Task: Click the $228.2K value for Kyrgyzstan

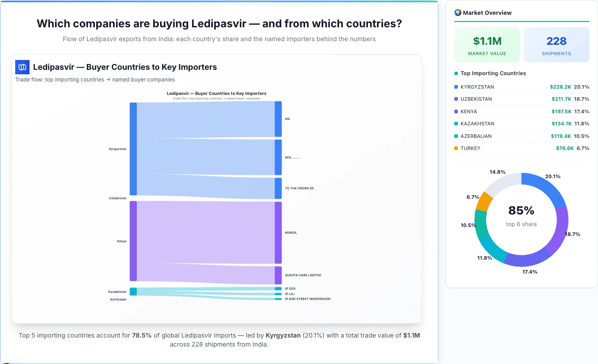Action: click(x=561, y=86)
